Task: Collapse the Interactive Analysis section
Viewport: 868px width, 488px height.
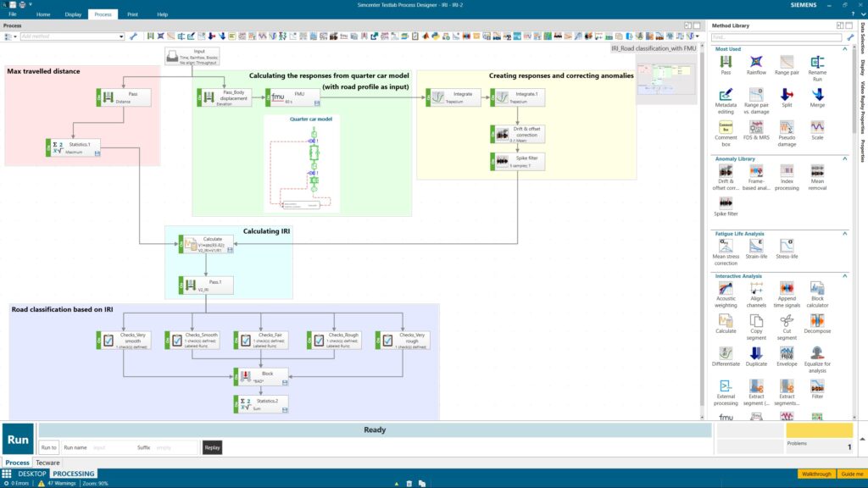Action: tap(845, 276)
